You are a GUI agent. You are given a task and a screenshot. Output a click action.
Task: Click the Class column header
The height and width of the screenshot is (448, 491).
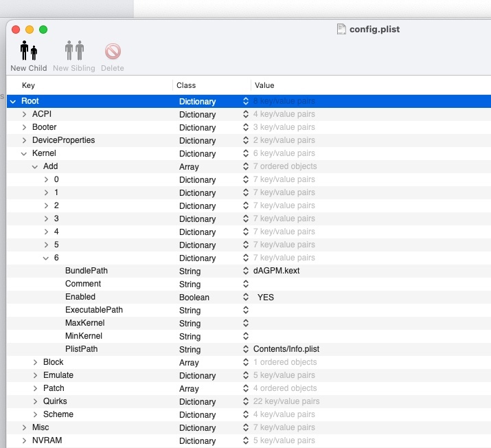click(x=186, y=85)
